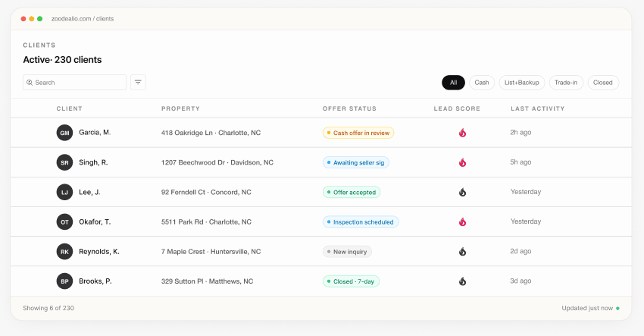Open the SR avatar for Singh
644x336 pixels.
[64, 162]
